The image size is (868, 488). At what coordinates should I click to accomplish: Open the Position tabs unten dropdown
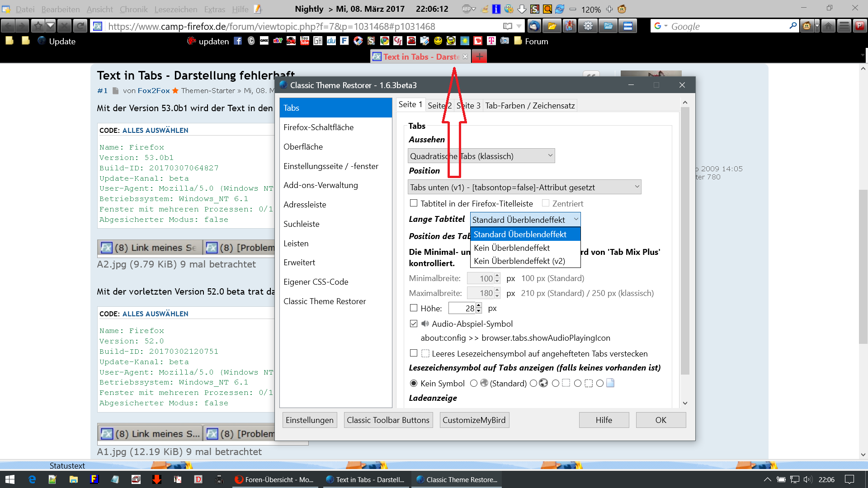(x=524, y=187)
